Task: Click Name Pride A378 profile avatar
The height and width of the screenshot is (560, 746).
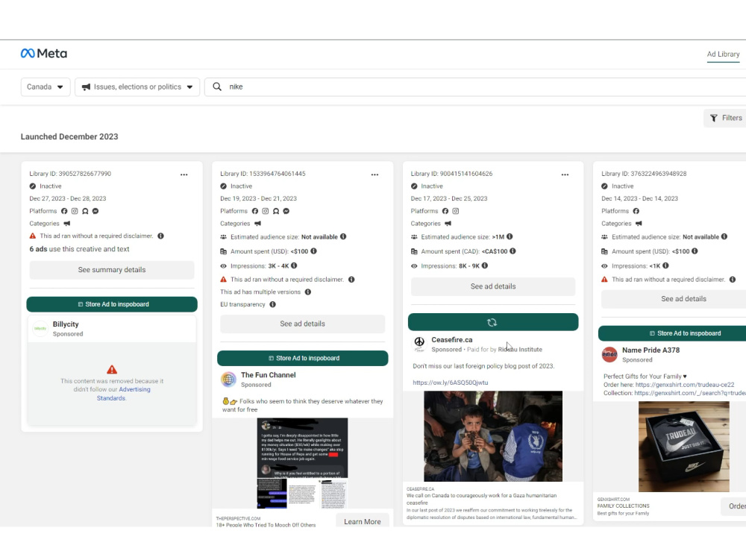Action: [609, 355]
